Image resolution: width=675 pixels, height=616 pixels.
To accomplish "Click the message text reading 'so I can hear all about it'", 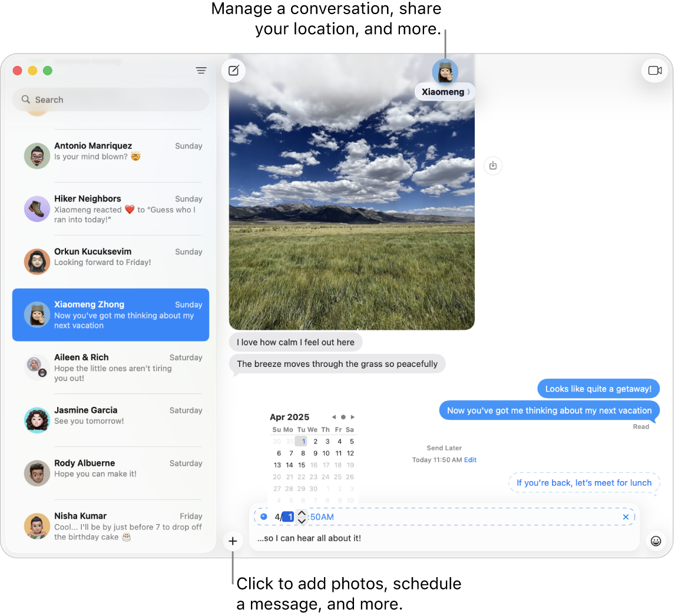I will tap(309, 538).
